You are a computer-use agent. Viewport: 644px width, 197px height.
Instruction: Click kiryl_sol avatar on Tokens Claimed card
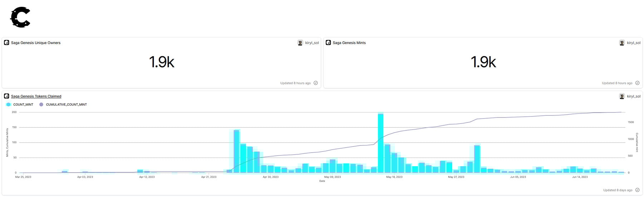(x=622, y=96)
